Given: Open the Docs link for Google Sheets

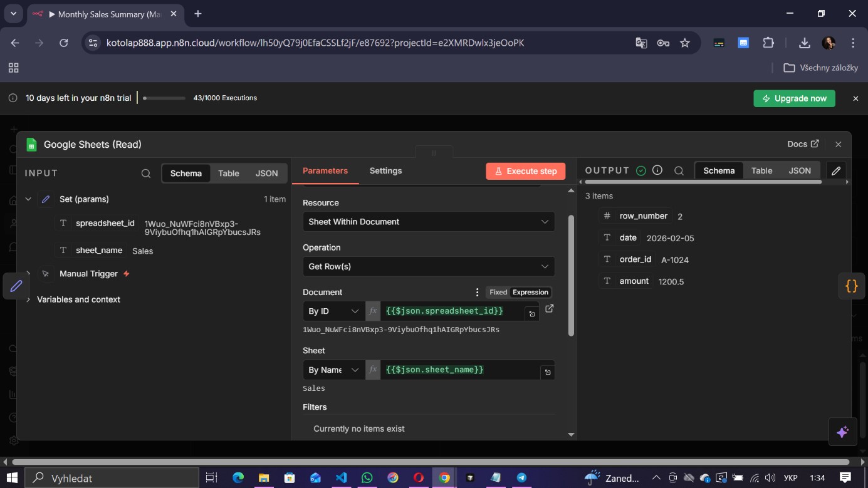Looking at the screenshot, I should point(803,144).
